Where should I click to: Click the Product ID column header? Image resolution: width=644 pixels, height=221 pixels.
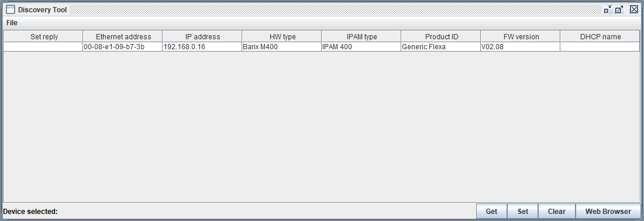[441, 36]
